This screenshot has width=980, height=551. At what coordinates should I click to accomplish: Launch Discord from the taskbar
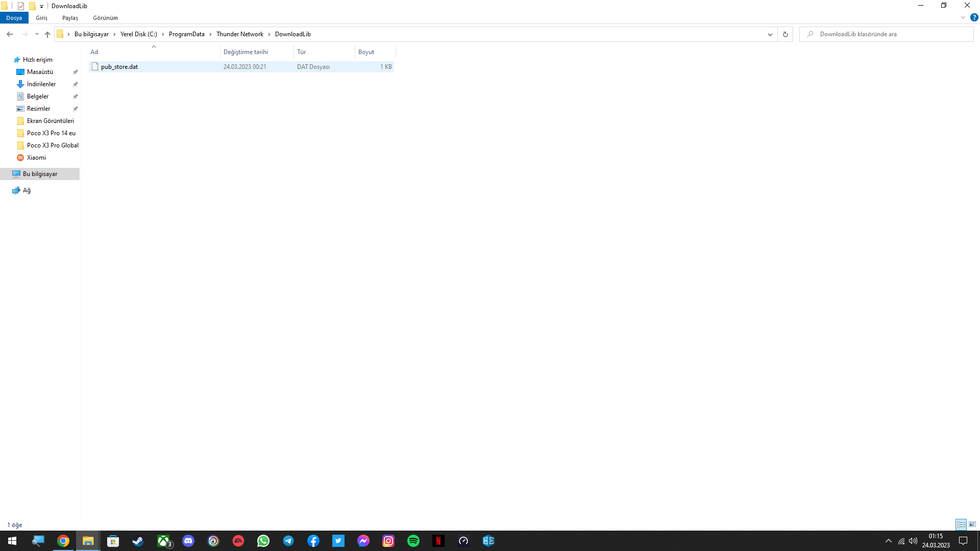pyautogui.click(x=188, y=541)
